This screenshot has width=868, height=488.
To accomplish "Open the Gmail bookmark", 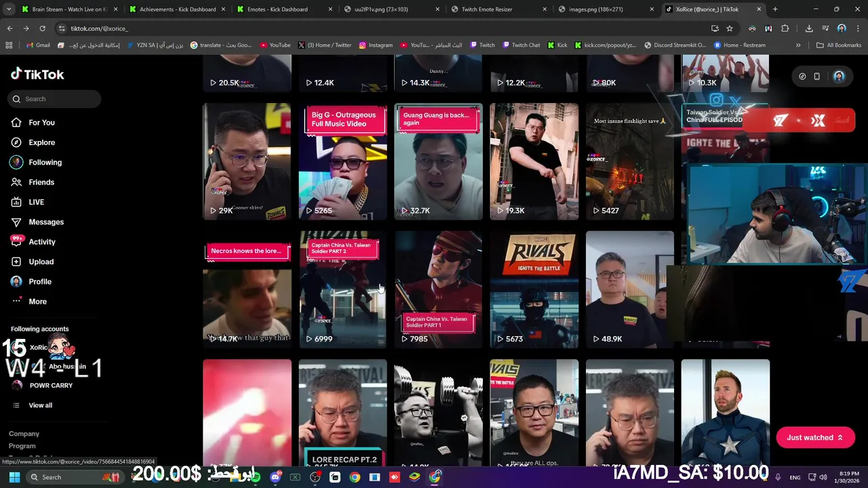I will point(38,45).
